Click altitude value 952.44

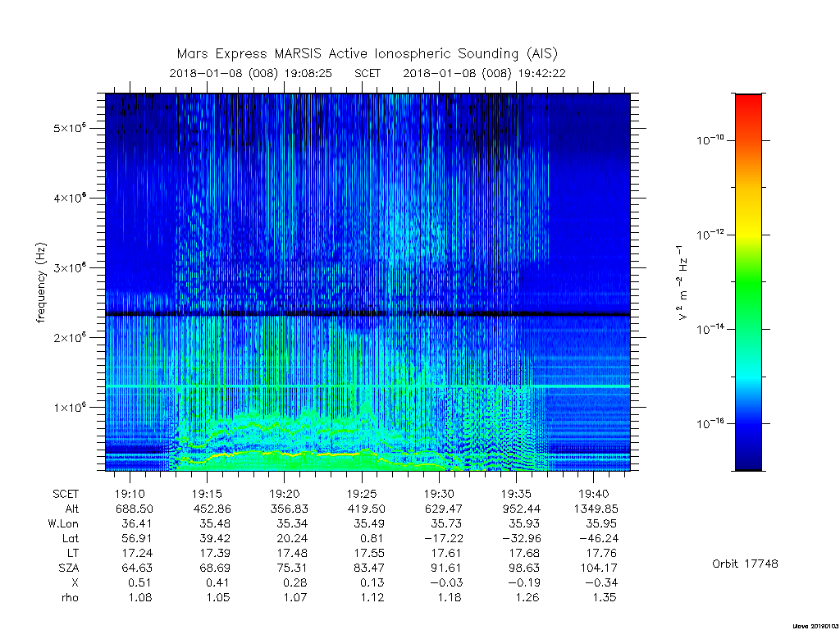point(522,509)
